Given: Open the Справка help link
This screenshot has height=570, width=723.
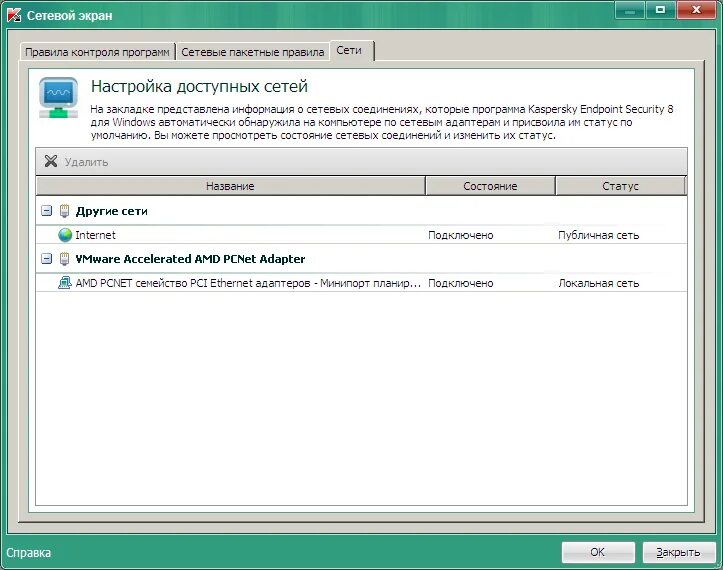Looking at the screenshot, I should click(x=29, y=552).
